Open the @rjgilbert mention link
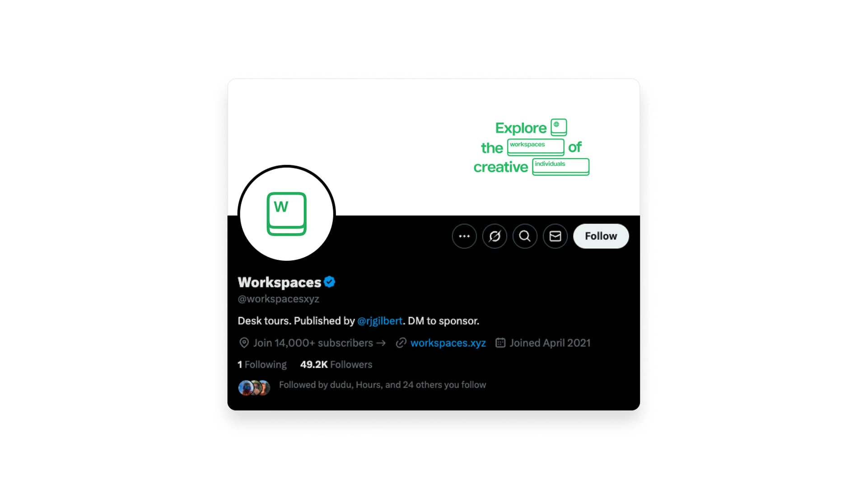Image resolution: width=868 pixels, height=489 pixels. (379, 321)
